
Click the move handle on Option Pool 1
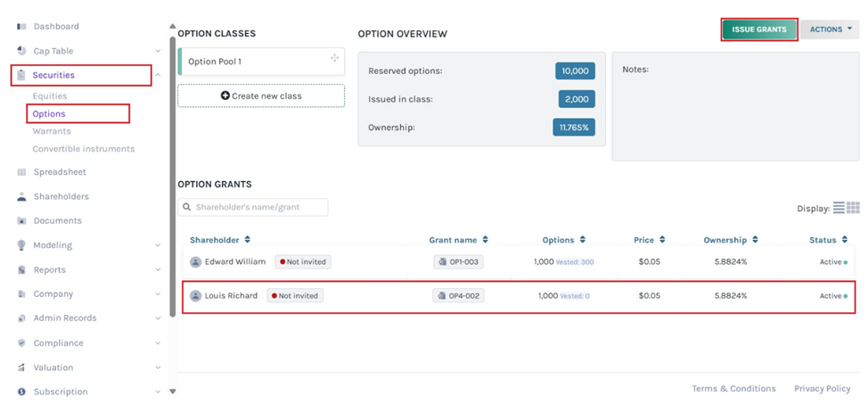334,59
